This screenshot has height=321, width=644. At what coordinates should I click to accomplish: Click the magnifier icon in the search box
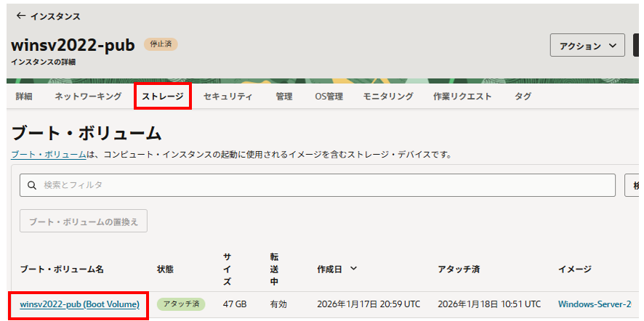pos(32,185)
